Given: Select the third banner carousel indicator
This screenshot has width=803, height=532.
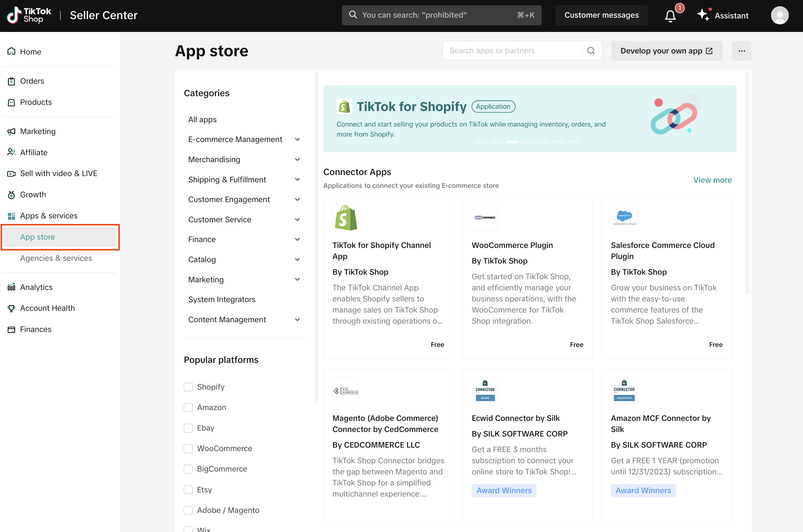Looking at the screenshot, I should 512,142.
